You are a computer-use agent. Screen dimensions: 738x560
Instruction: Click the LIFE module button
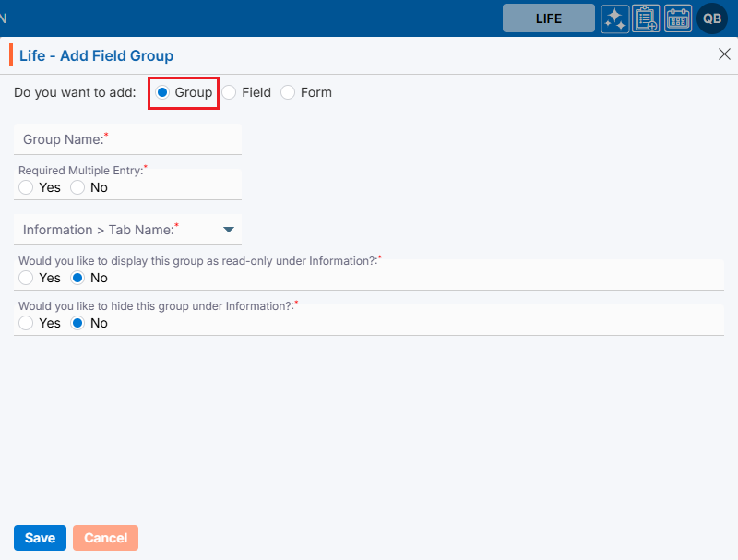548,18
